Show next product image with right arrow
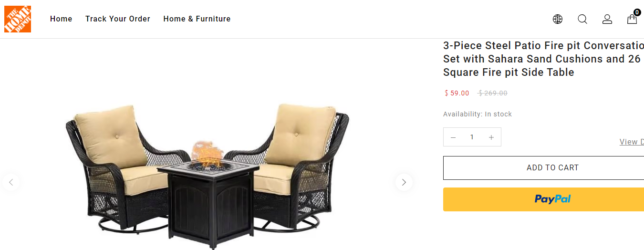Viewport: 644px width, 250px height. tap(404, 182)
